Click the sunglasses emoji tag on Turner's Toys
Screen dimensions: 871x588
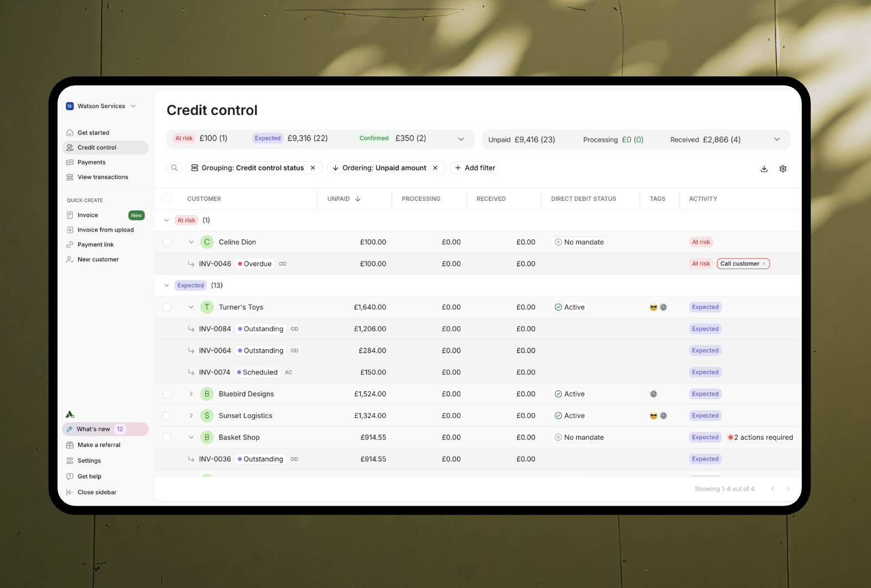653,307
